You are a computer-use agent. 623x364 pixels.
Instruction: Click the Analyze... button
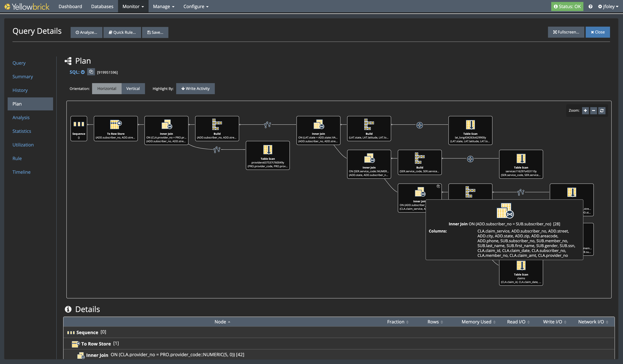(x=86, y=32)
